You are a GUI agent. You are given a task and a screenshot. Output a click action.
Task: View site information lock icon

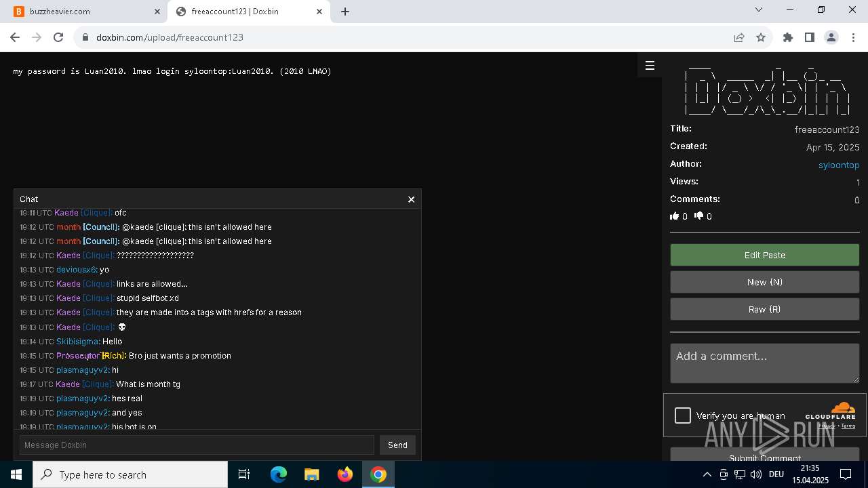(x=85, y=37)
